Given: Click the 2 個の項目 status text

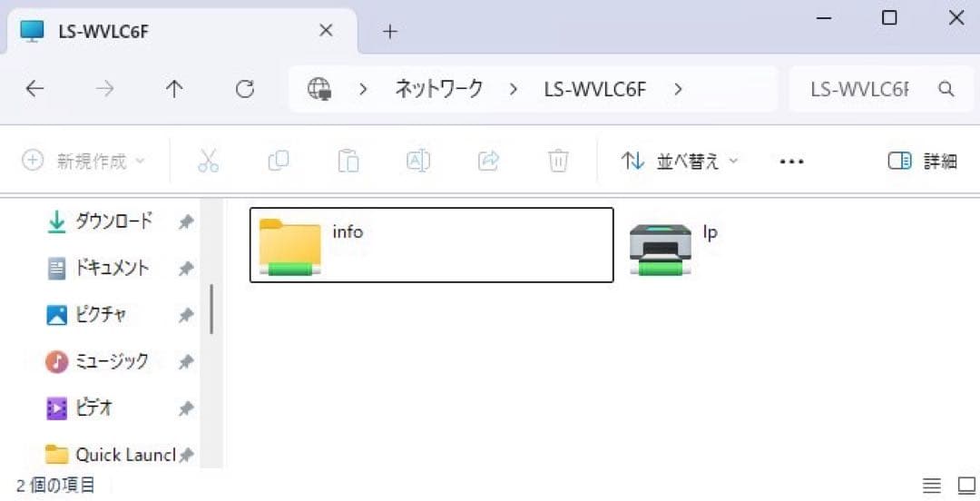Looking at the screenshot, I should (55, 485).
